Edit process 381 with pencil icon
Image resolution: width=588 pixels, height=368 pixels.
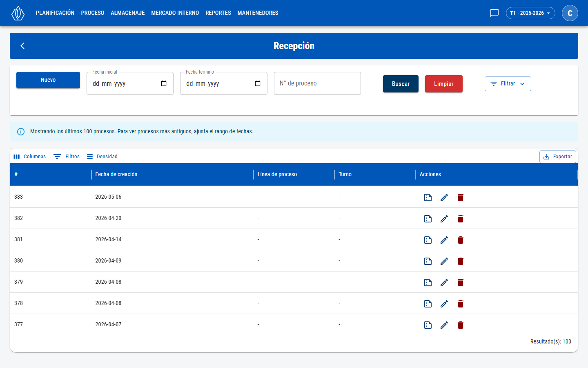444,240
